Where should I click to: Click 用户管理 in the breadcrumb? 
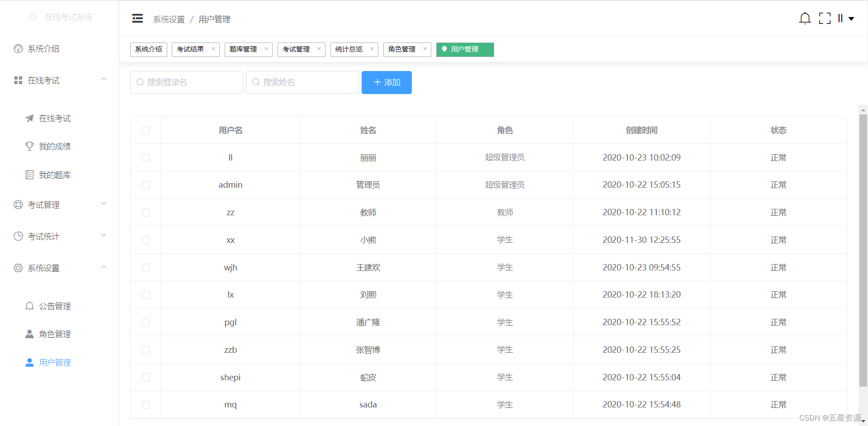coord(214,19)
